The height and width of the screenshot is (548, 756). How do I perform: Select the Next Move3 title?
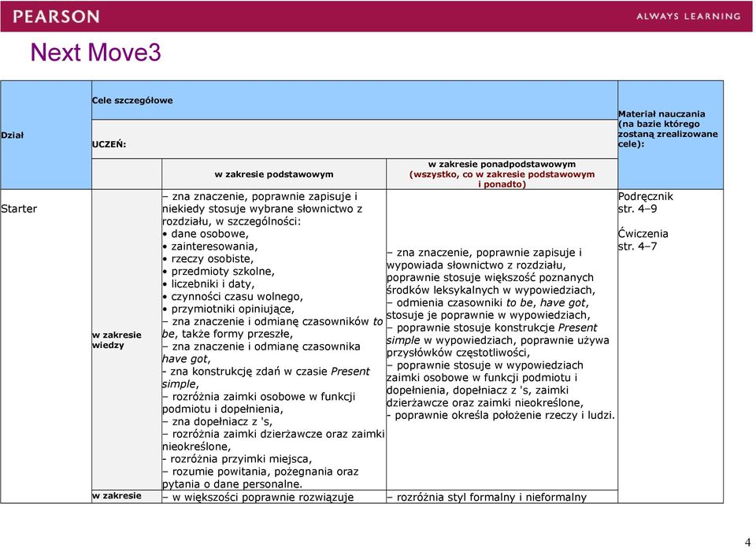click(x=95, y=52)
